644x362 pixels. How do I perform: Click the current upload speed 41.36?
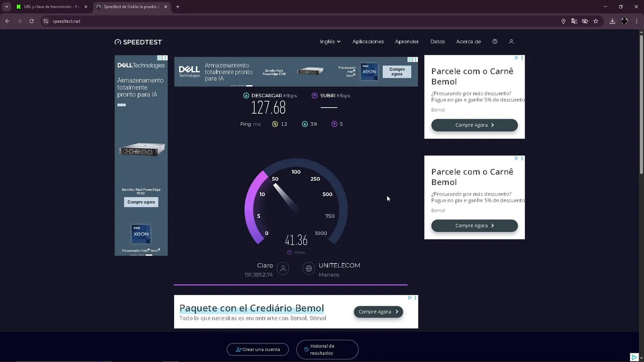296,240
